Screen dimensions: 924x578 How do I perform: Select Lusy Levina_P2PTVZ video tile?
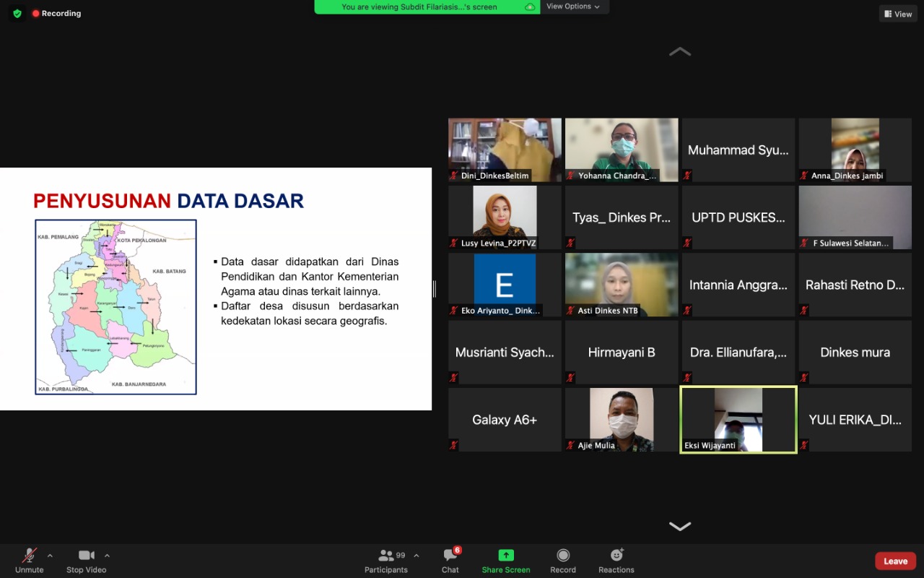(505, 217)
